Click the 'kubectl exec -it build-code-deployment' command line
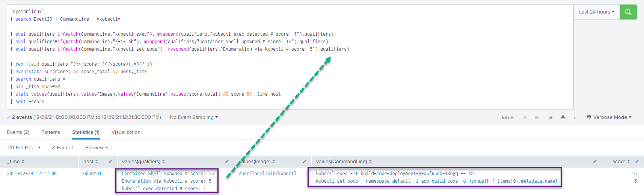Screen dimensions: 644x195 (395, 174)
